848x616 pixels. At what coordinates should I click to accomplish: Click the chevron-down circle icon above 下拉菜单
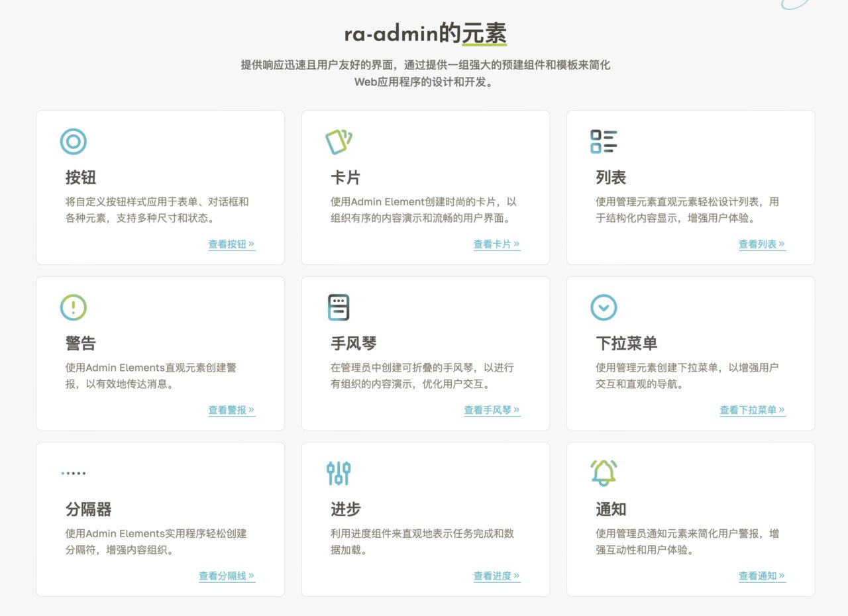[604, 307]
